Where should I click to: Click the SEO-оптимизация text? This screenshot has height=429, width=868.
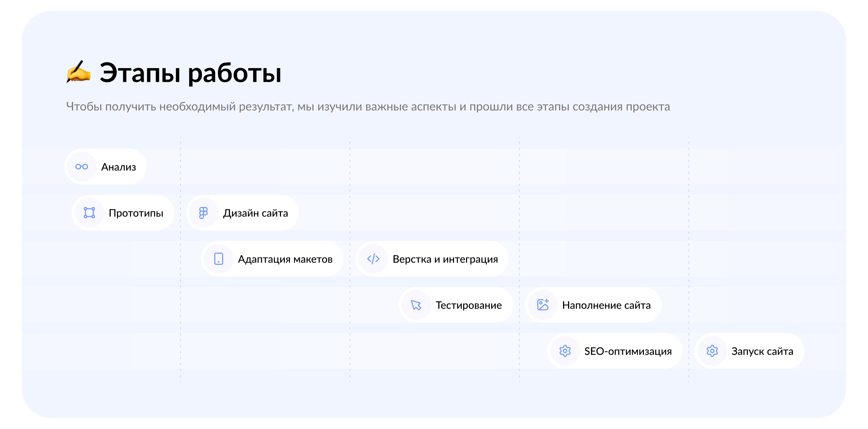pos(628,351)
